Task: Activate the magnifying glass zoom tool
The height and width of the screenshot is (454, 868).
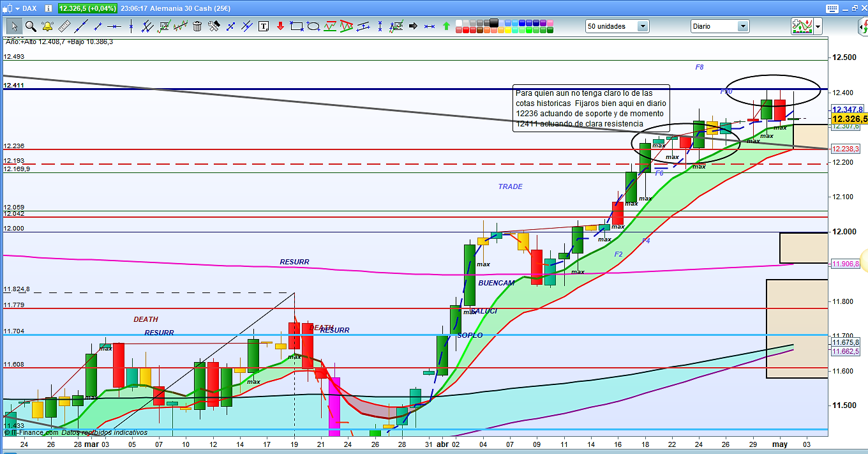Action: click(30, 26)
